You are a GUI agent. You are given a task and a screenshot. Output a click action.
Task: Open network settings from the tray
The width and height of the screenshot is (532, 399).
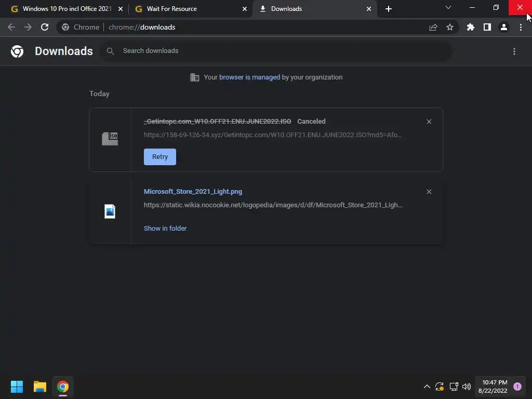tap(454, 387)
